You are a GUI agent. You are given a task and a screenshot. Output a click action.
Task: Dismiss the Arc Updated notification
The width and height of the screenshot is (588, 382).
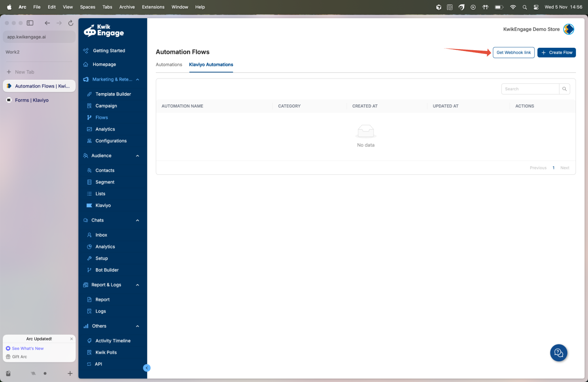click(x=72, y=339)
